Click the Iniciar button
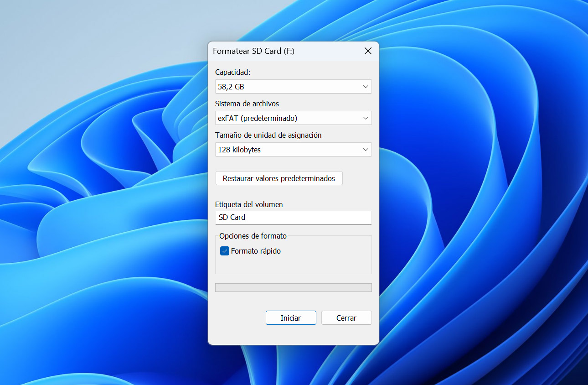 click(x=291, y=318)
